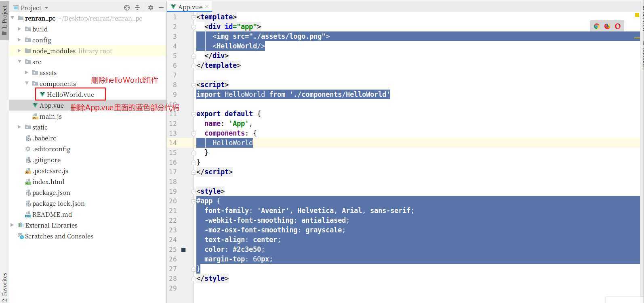Fold the export default block on line 11
The height and width of the screenshot is (303, 644).
coord(194,114)
